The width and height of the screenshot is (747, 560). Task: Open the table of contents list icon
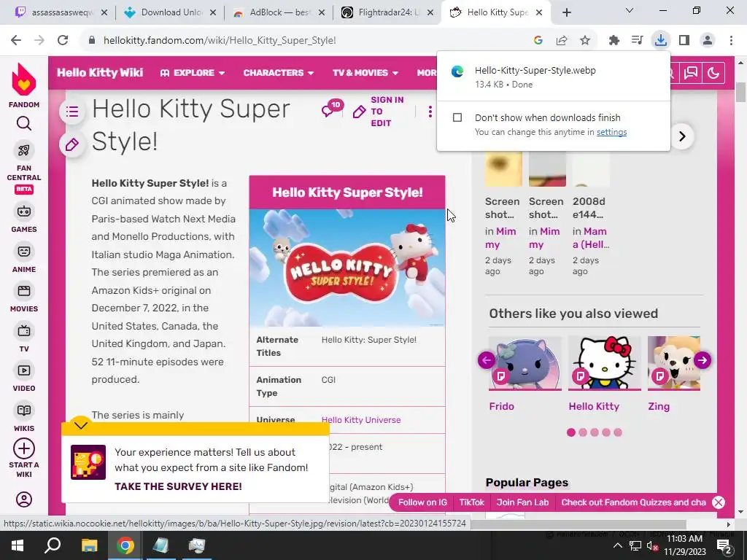click(x=72, y=112)
